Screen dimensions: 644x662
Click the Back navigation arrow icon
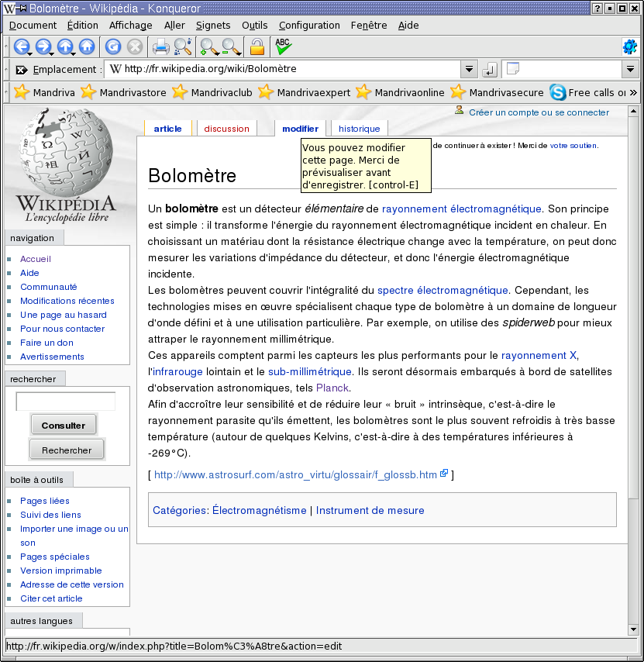tap(21, 47)
